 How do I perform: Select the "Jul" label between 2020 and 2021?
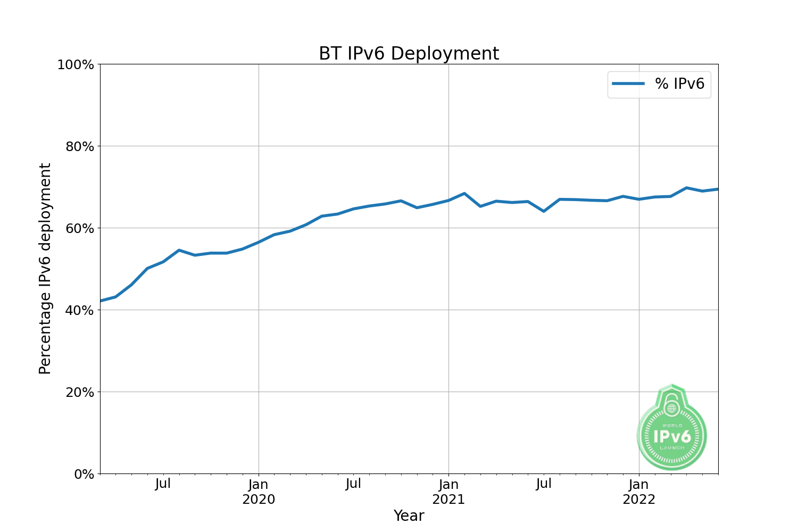pyautogui.click(x=353, y=484)
